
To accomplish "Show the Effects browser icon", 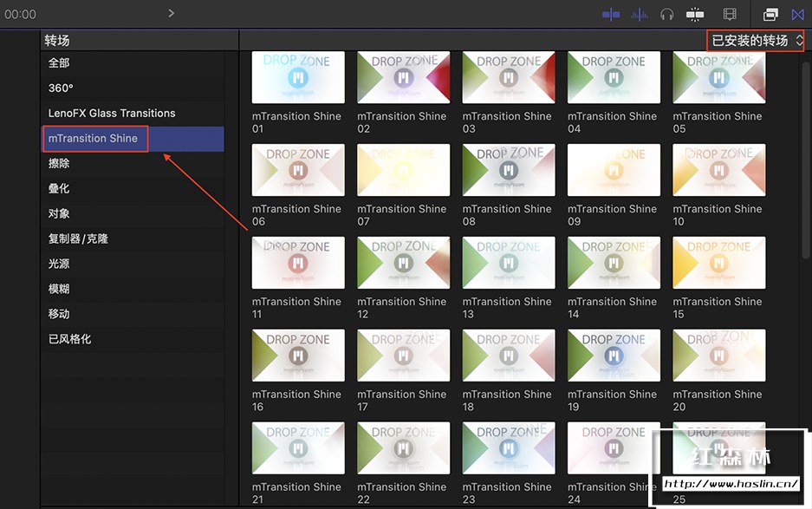I will pyautogui.click(x=770, y=15).
